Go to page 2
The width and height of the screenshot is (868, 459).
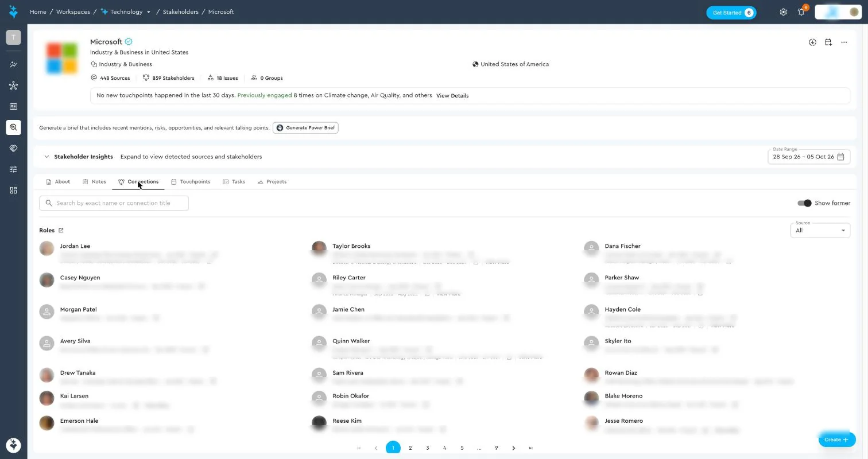tap(410, 448)
